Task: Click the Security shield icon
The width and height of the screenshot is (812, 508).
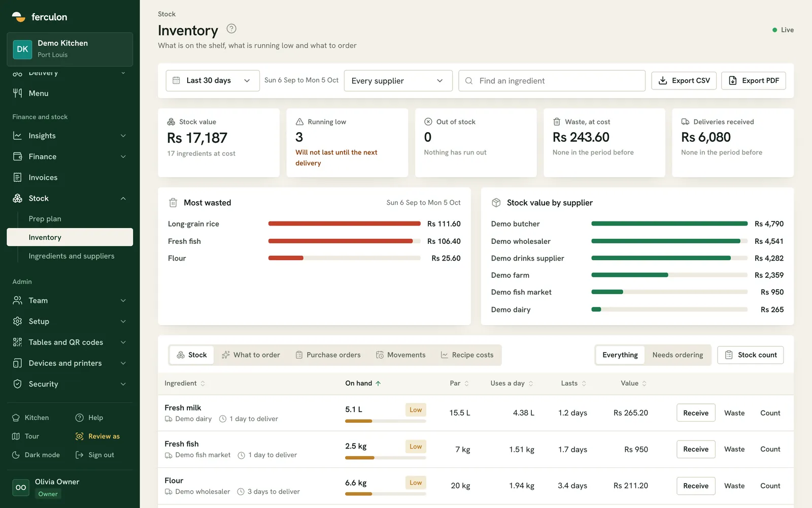Action: click(x=17, y=384)
